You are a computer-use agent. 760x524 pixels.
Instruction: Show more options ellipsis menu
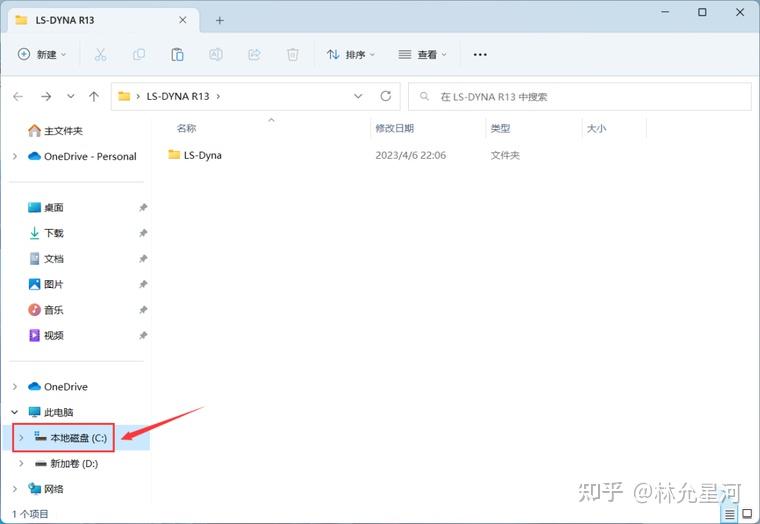pos(480,54)
